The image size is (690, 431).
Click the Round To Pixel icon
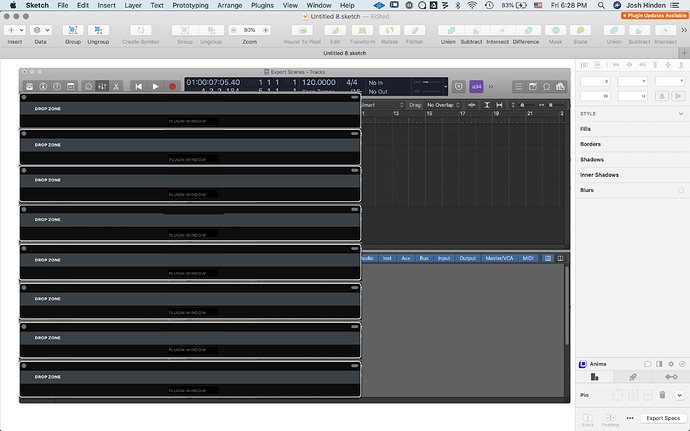point(302,30)
